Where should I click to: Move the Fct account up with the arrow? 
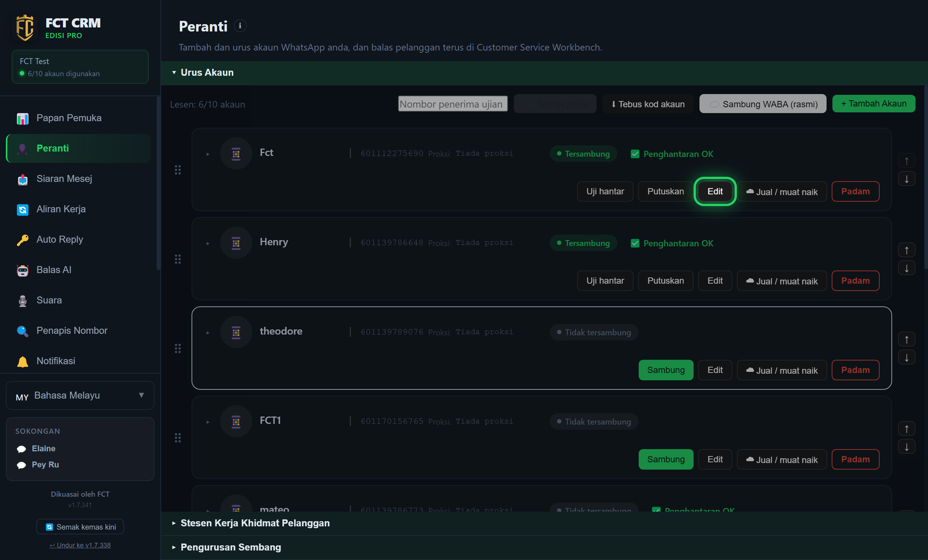tap(906, 161)
